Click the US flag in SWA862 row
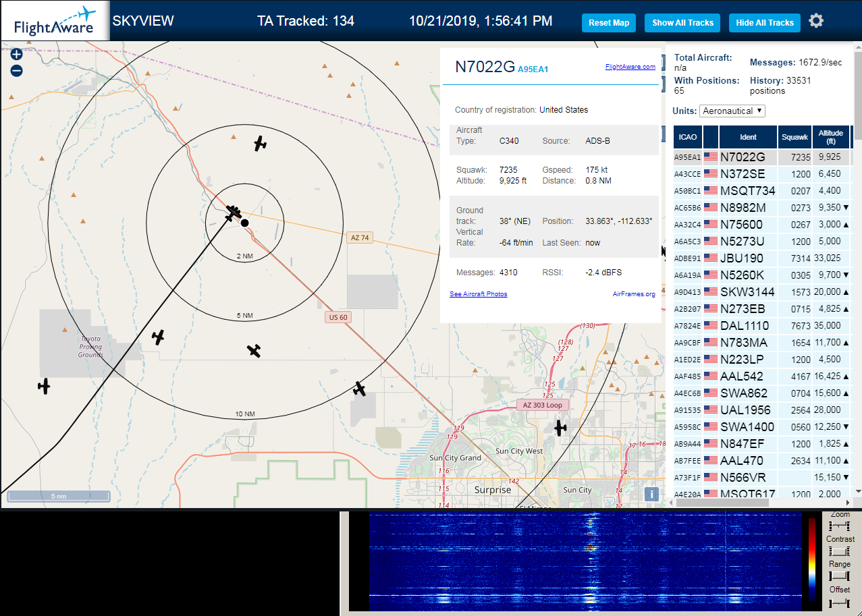 point(711,393)
